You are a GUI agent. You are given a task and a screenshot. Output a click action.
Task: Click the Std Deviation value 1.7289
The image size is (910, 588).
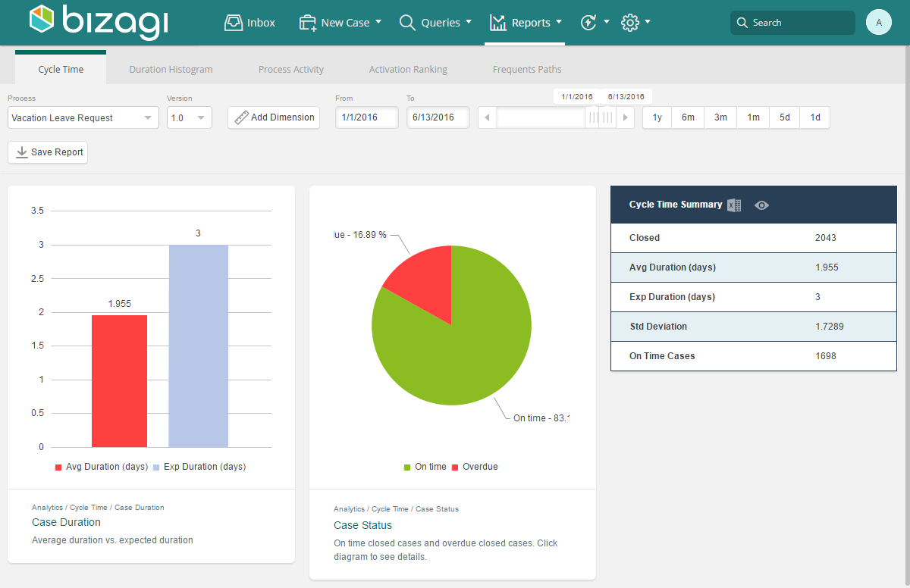click(830, 327)
